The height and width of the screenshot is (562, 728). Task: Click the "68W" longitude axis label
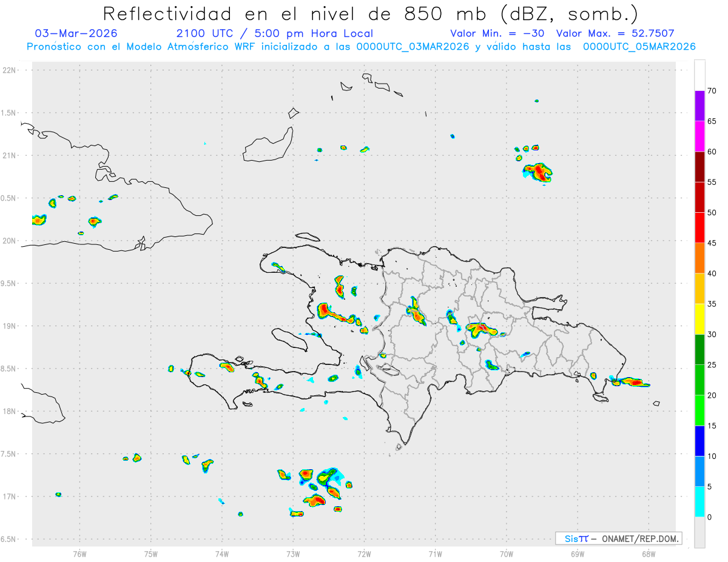tap(648, 554)
